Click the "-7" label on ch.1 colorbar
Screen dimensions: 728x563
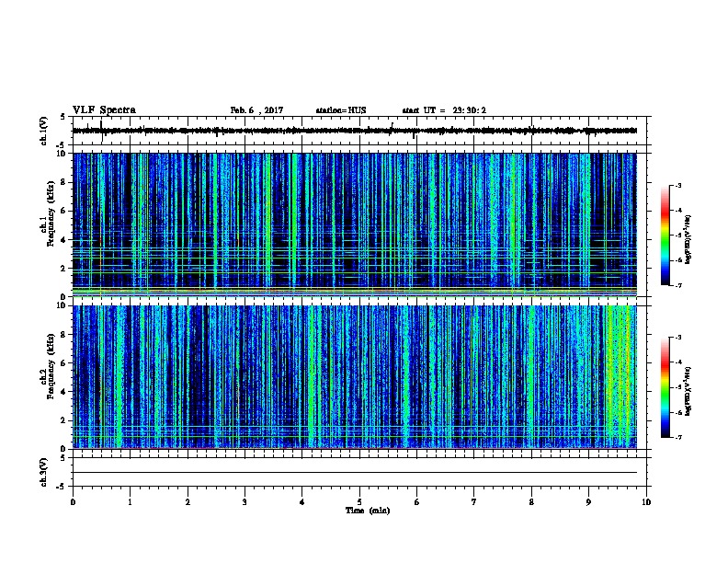[x=677, y=285]
